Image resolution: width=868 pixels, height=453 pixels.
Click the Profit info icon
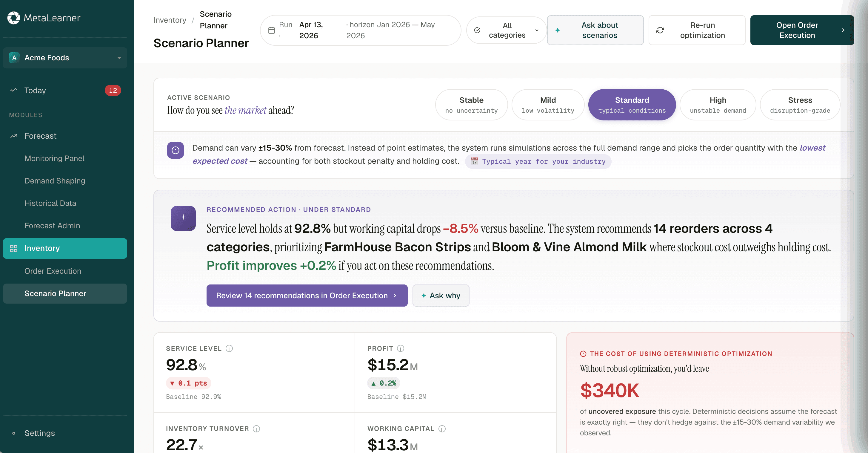click(400, 348)
